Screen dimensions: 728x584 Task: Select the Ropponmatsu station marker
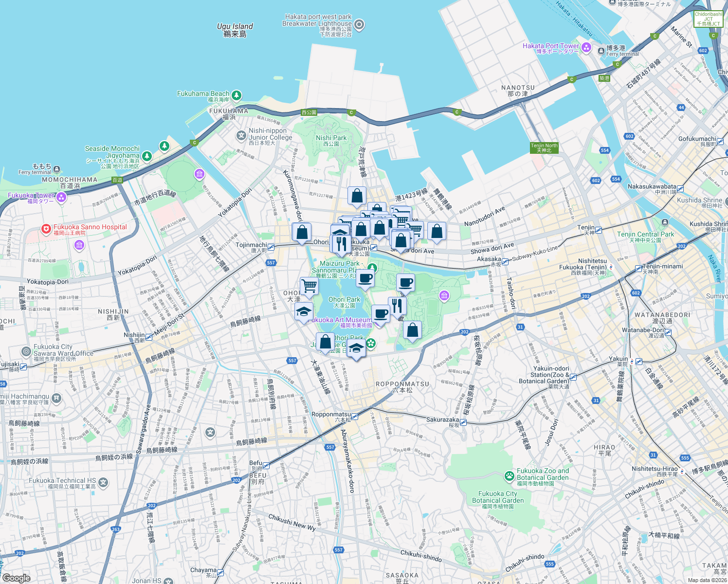(354, 416)
